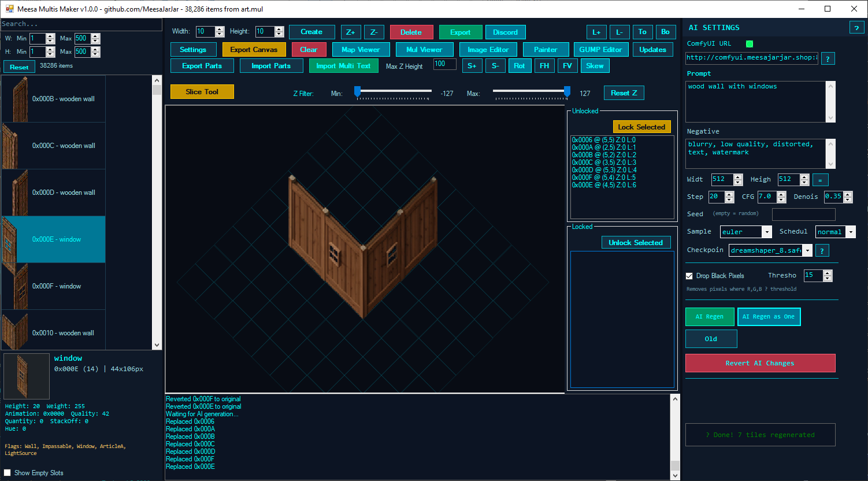This screenshot has height=481, width=868.
Task: Click Import Multi Text button
Action: tap(343, 66)
